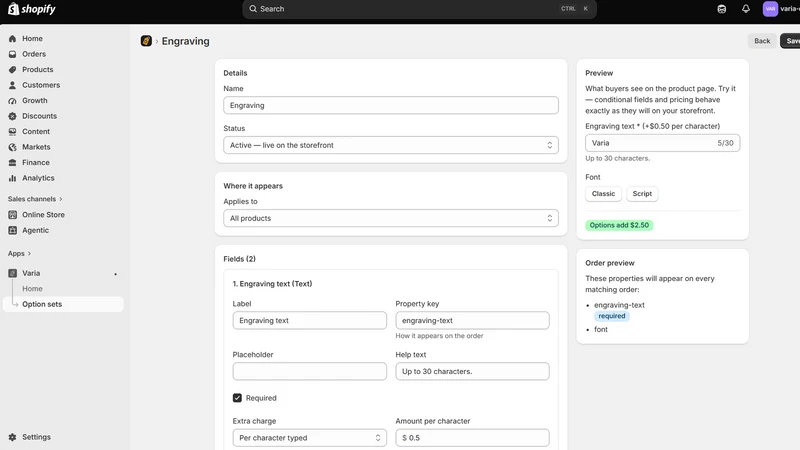Click the Customers person icon

[x=12, y=85]
